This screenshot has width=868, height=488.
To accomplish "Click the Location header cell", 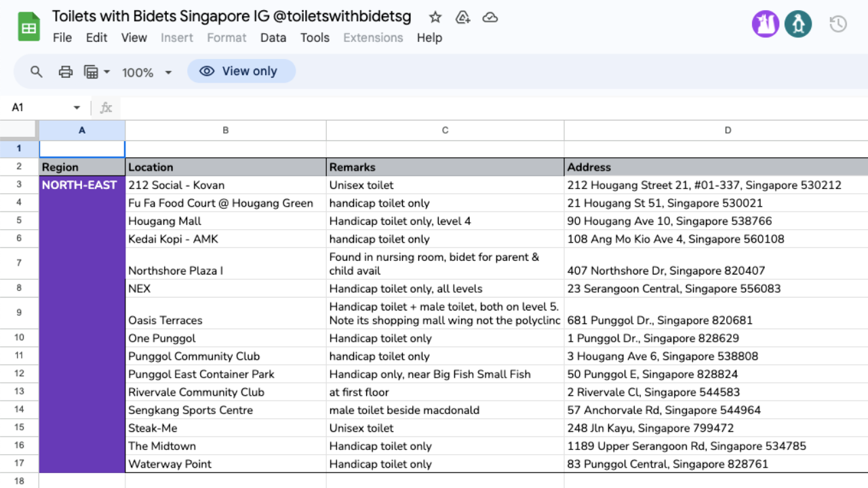I will click(x=226, y=167).
